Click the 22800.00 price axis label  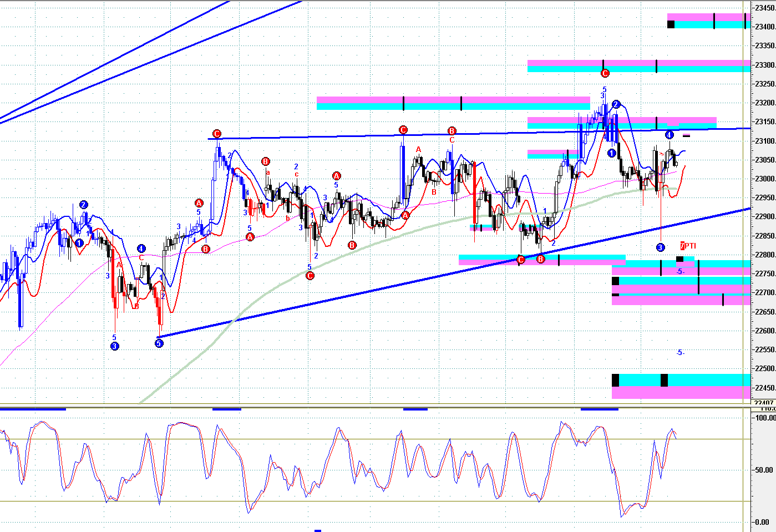[x=765, y=255]
